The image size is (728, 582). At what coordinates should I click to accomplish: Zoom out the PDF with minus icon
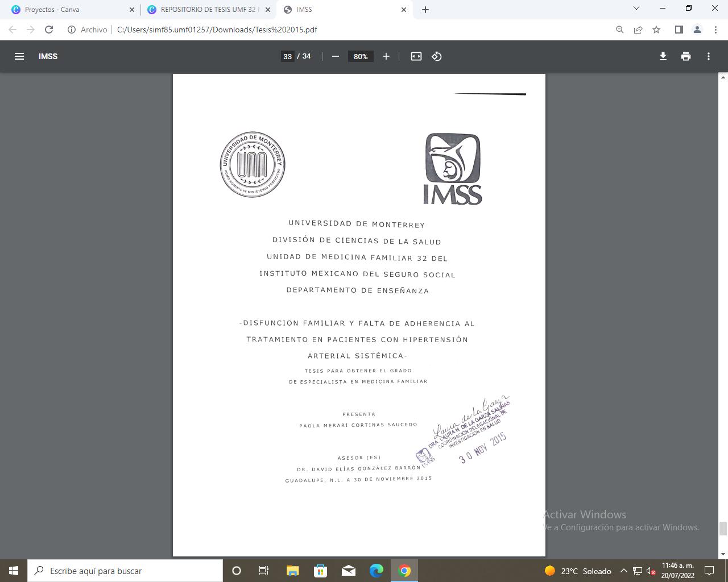(336, 56)
